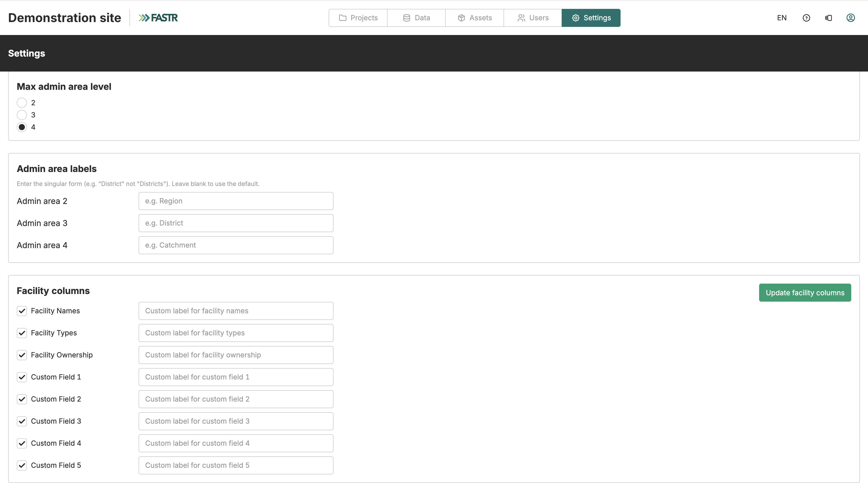Viewport: 868px width, 483px height.
Task: Toggle the sidebar panel icon in header
Action: point(829,18)
